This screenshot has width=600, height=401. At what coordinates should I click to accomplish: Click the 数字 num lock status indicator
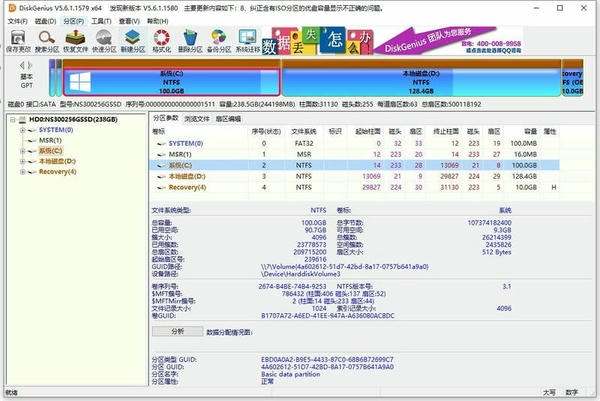tap(572, 393)
